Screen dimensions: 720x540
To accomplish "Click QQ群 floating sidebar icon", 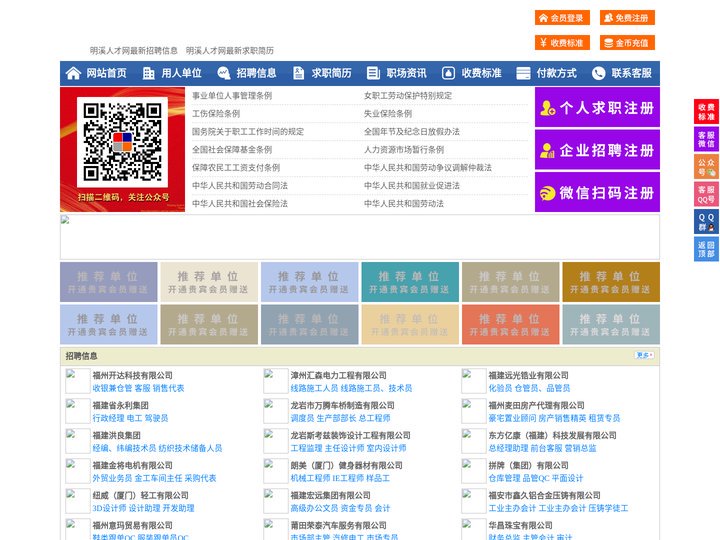I will [x=706, y=222].
